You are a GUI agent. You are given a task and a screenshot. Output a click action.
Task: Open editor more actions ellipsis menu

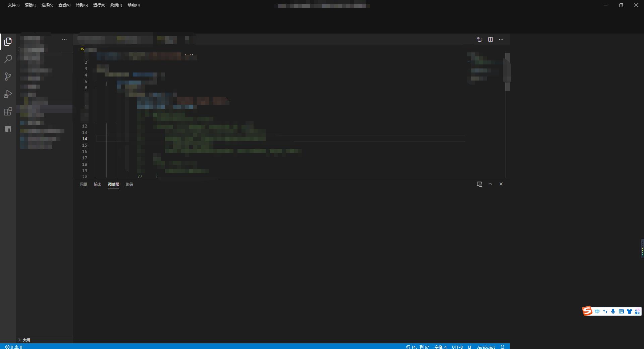tap(501, 40)
